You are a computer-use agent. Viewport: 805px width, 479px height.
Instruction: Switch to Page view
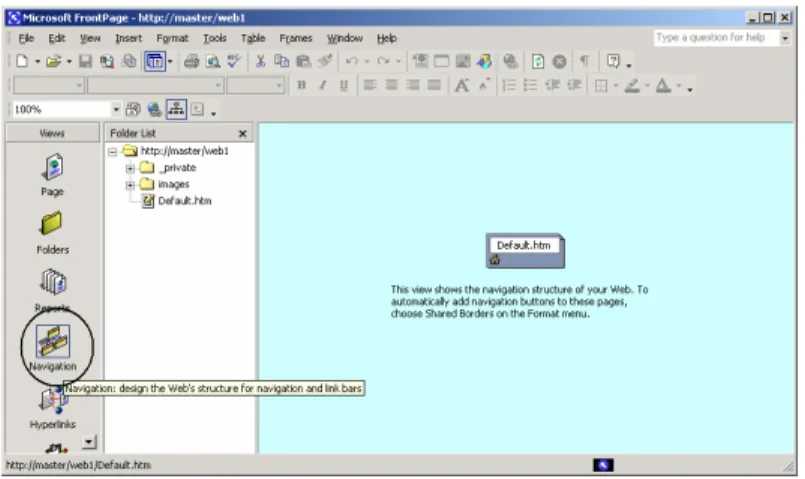coord(52,175)
